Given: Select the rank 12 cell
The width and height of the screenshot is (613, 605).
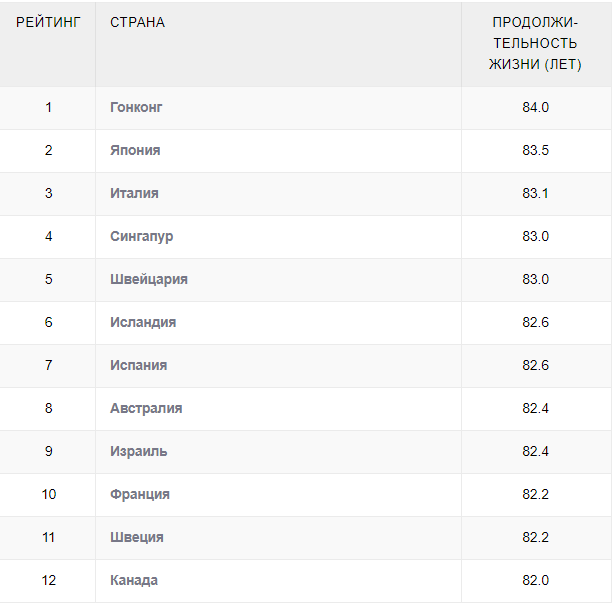Looking at the screenshot, I should pos(48,580).
